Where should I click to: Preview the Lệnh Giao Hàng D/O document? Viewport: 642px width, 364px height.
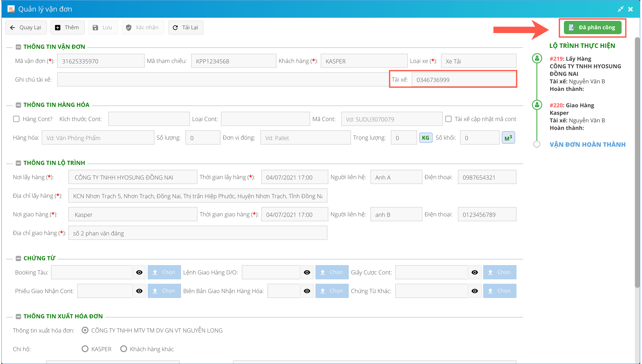pyautogui.click(x=307, y=272)
